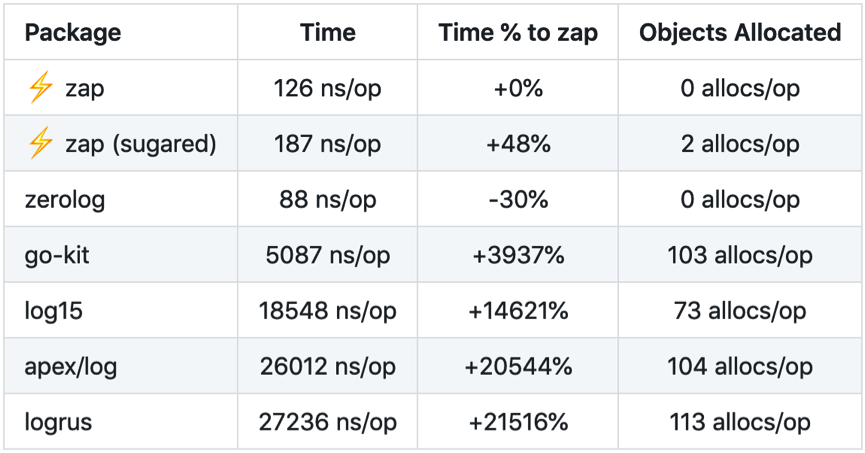Click the go-kit package name
The height and width of the screenshot is (453, 865).
(x=57, y=255)
